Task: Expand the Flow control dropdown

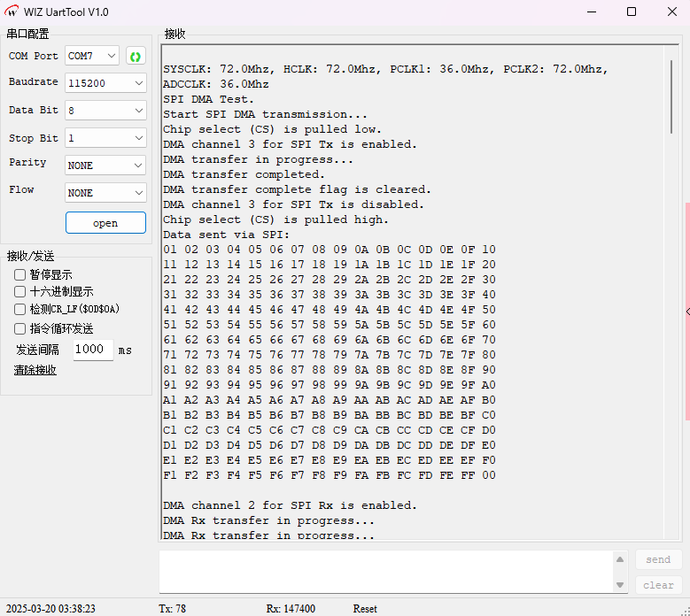Action: [105, 193]
